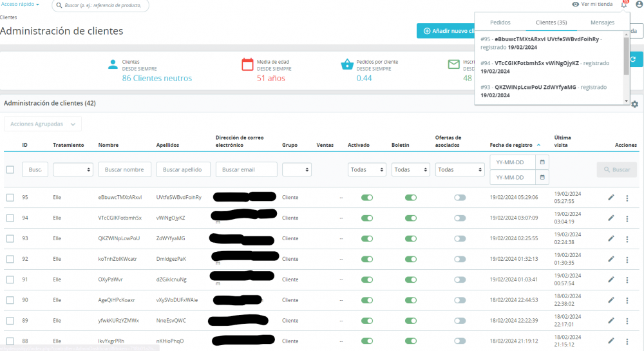Switch to the Pedidos notifications tab
Screen dimensions: 644x351
[x=500, y=23]
